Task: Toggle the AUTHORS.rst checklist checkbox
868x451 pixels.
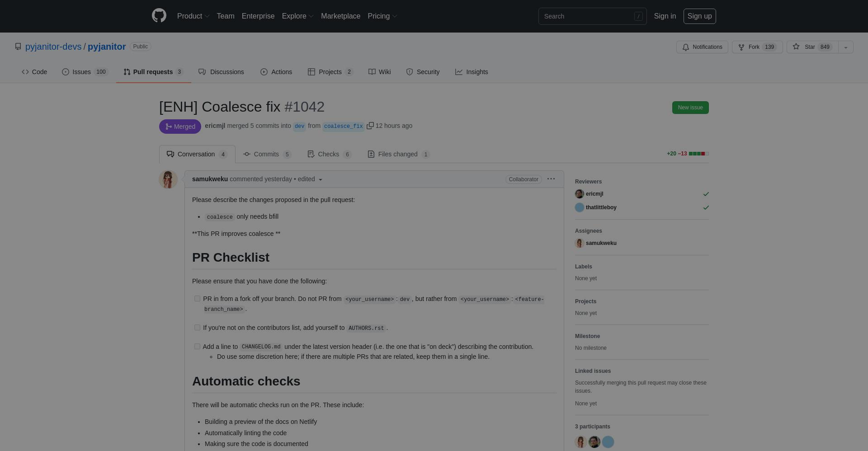Action: tap(197, 328)
